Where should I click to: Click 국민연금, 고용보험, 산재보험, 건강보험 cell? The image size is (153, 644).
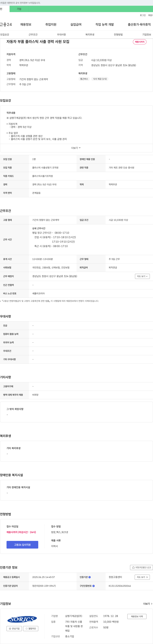(x=51, y=268)
